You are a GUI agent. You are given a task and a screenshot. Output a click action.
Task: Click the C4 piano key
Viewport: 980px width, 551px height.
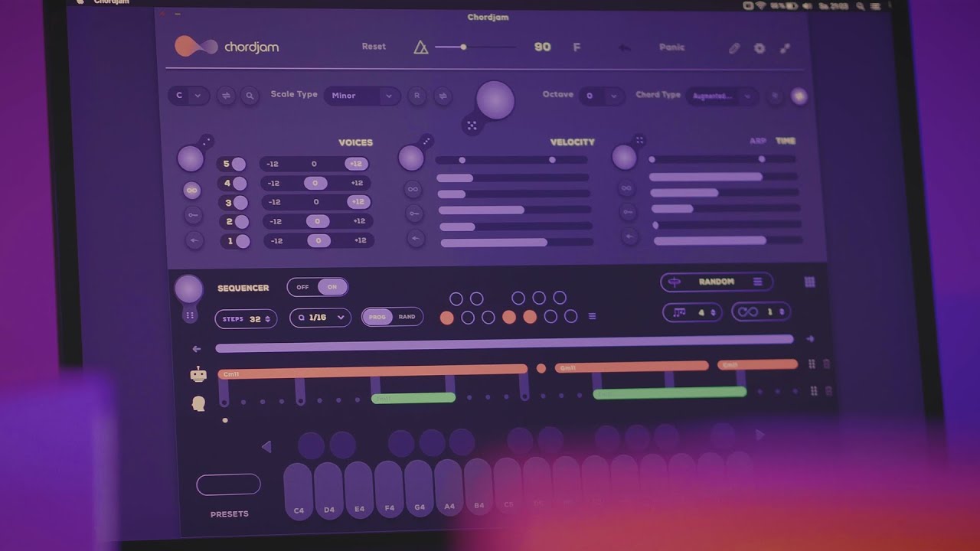(299, 492)
